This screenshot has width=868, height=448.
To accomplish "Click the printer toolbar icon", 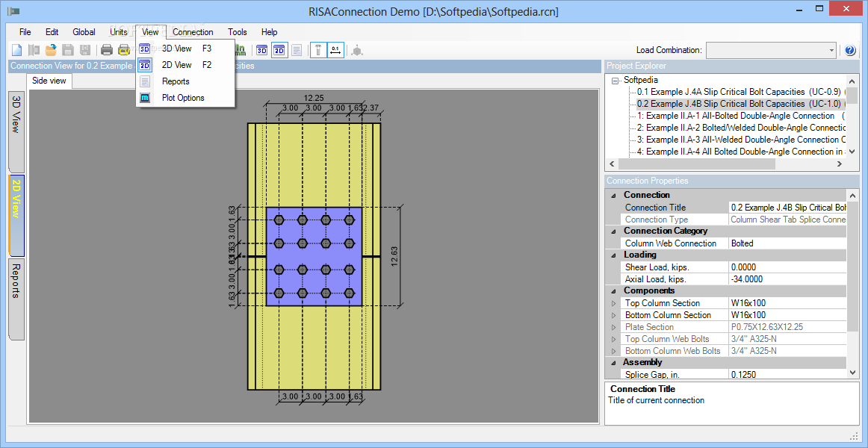I will (107, 50).
